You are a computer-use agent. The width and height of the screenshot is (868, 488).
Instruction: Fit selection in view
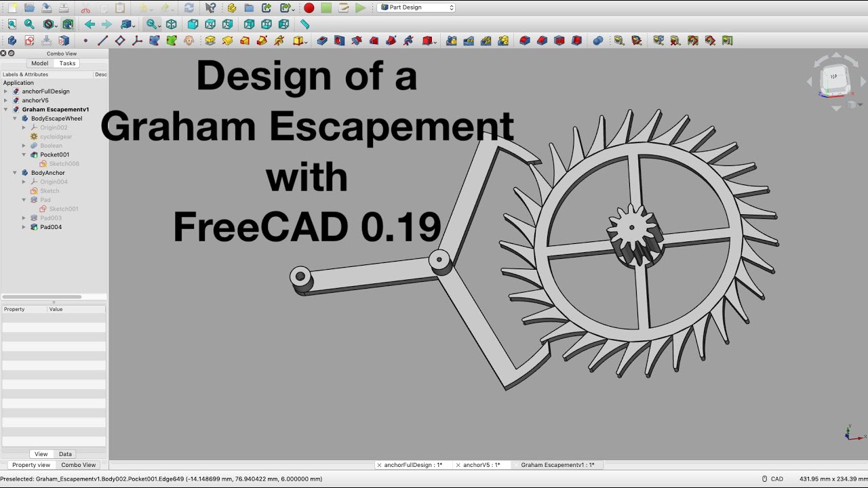tap(29, 24)
